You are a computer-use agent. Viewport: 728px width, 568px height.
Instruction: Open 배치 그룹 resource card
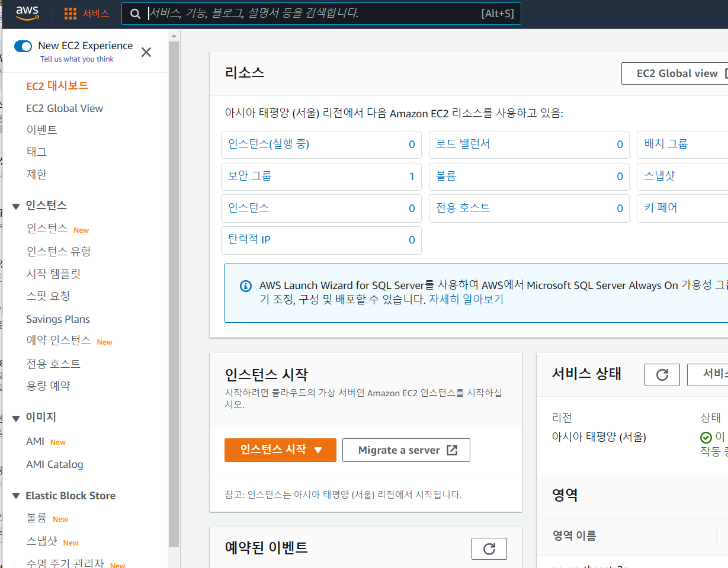coord(682,145)
